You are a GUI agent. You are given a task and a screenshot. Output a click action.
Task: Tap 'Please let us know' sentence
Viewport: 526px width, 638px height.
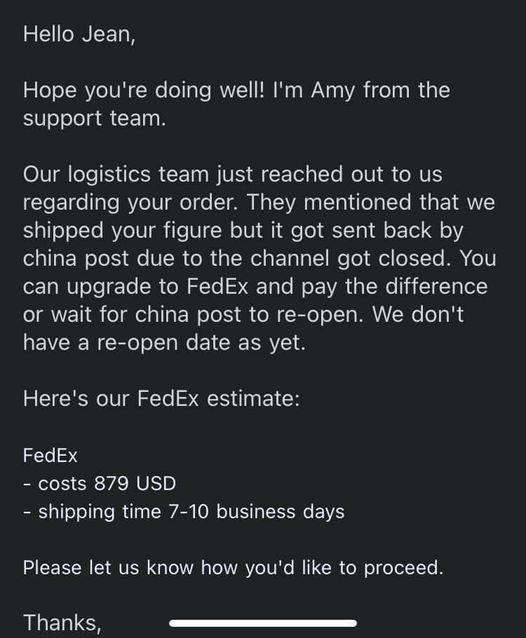click(x=108, y=568)
